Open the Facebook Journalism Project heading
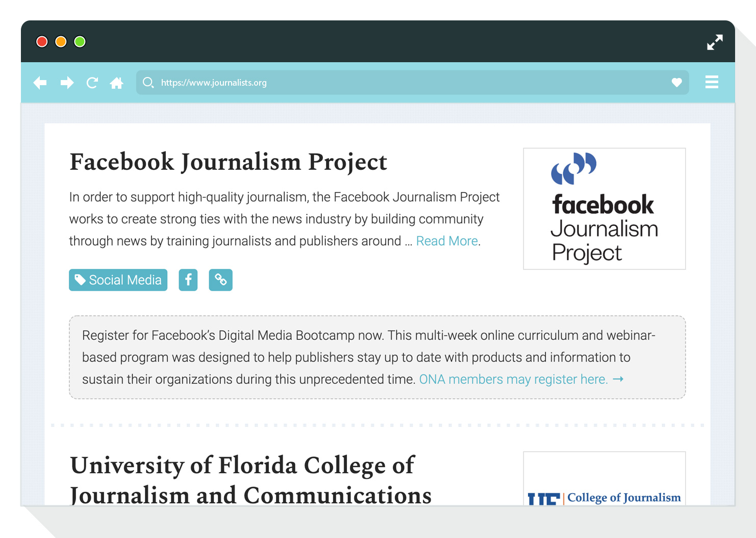756x538 pixels. pos(229,162)
